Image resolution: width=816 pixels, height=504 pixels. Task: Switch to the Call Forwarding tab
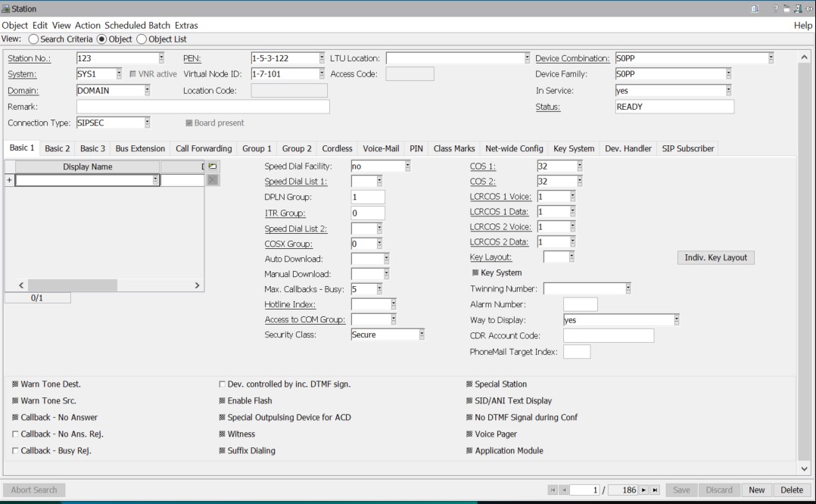click(x=204, y=149)
